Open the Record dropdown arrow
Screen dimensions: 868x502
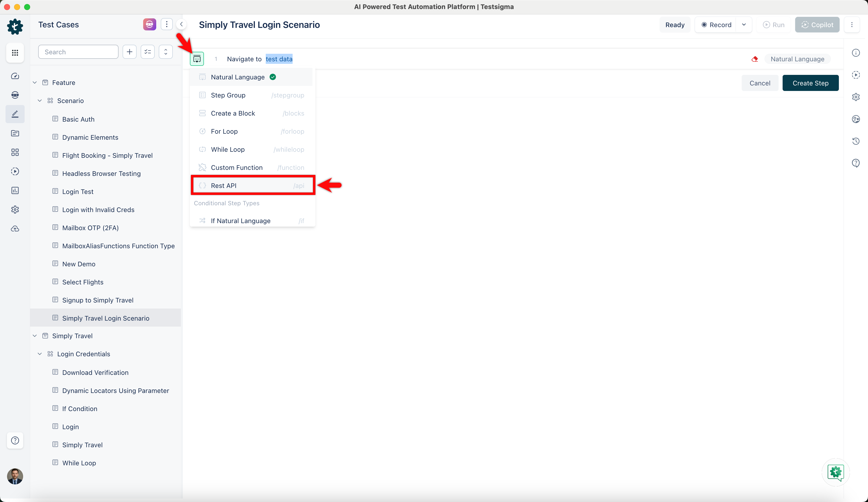coord(744,25)
